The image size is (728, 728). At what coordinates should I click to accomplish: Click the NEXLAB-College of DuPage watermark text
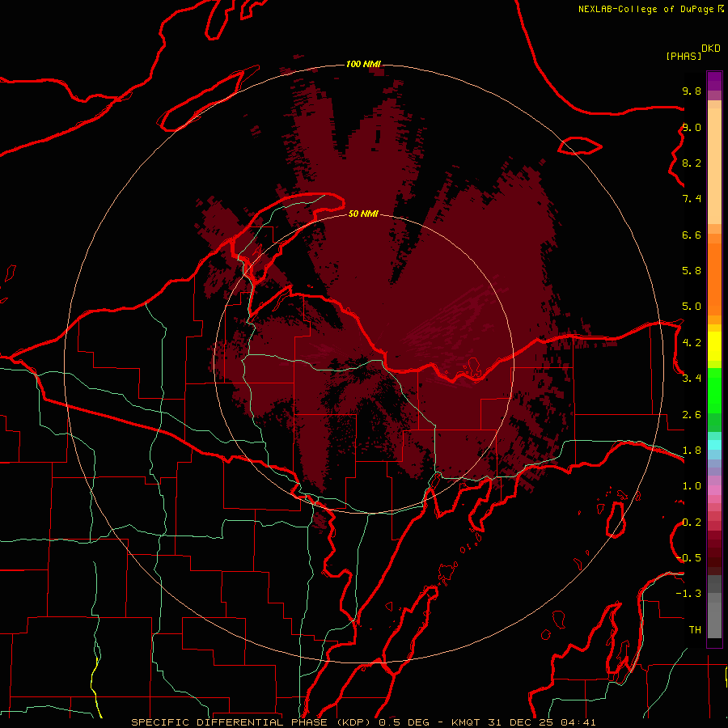pos(645,9)
